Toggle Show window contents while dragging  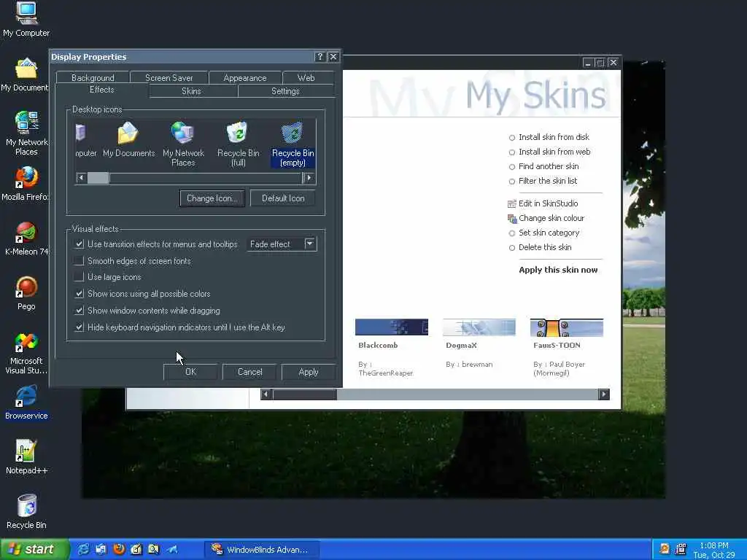pyautogui.click(x=80, y=311)
